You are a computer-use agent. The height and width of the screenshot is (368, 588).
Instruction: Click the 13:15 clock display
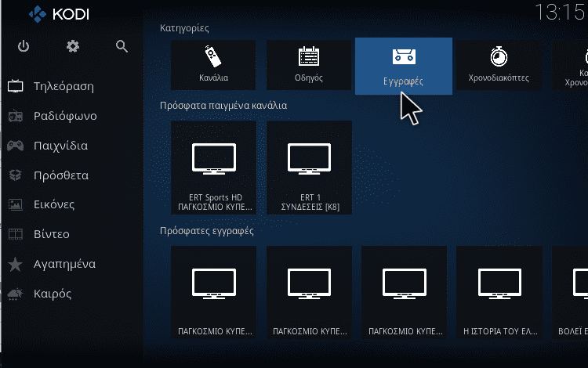[x=561, y=12]
